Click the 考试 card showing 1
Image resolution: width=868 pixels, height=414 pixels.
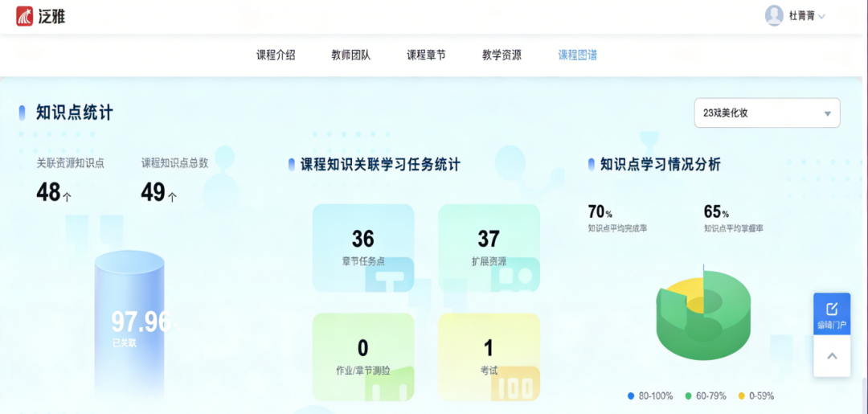coord(489,357)
